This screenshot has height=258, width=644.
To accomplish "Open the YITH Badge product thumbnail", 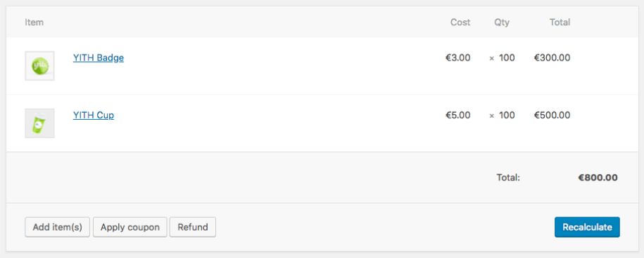I will point(39,66).
